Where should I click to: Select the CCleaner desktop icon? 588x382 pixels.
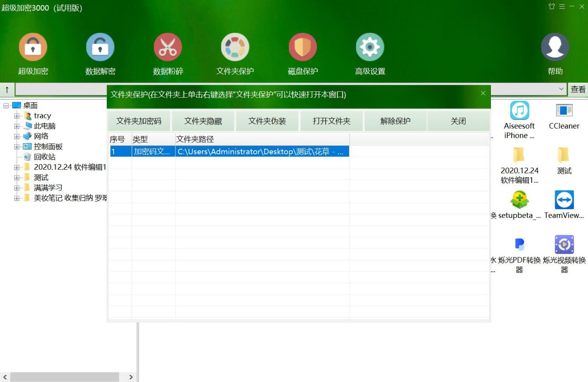coord(564,110)
